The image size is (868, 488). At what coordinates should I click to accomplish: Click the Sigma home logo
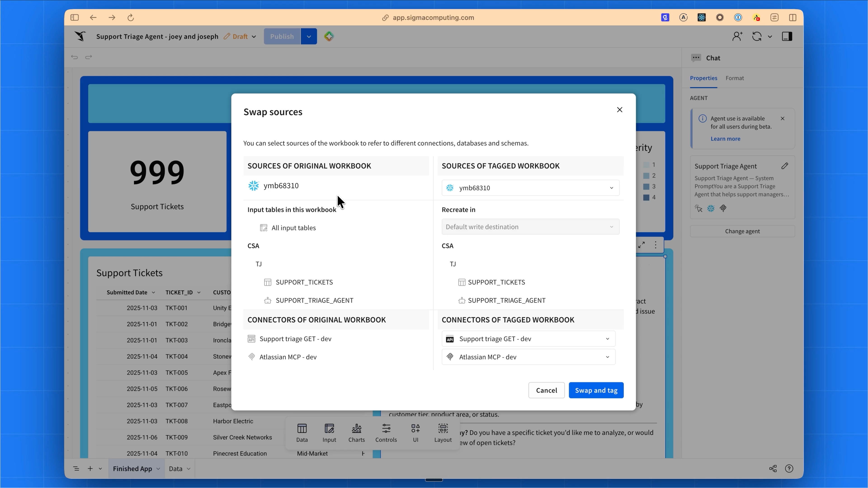(80, 36)
